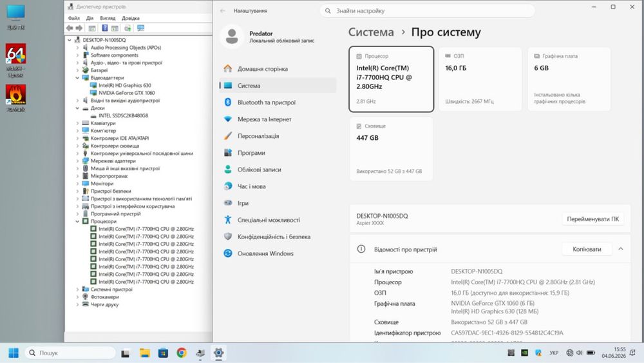Collapse the Диски tree node
This screenshot has height=363, width=644.
coord(77,108)
